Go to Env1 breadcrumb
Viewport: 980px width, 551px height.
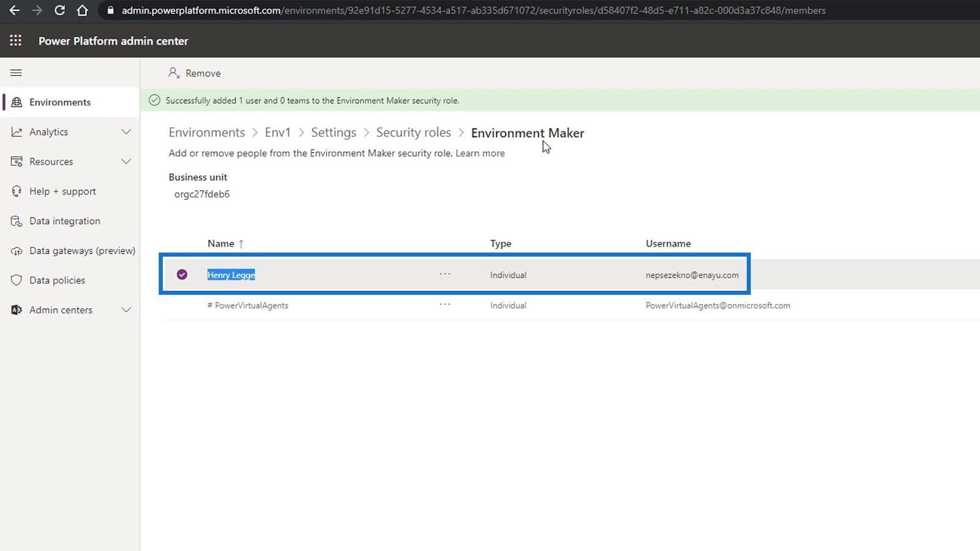point(277,133)
